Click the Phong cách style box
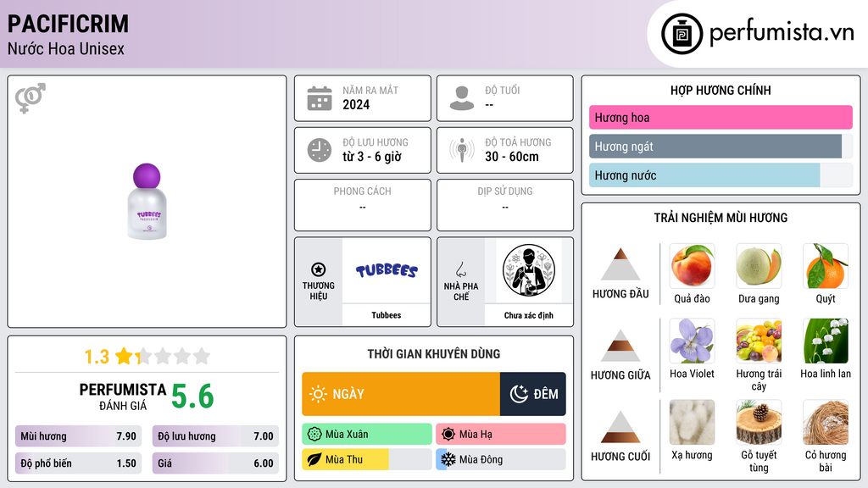The image size is (868, 488). (363, 205)
